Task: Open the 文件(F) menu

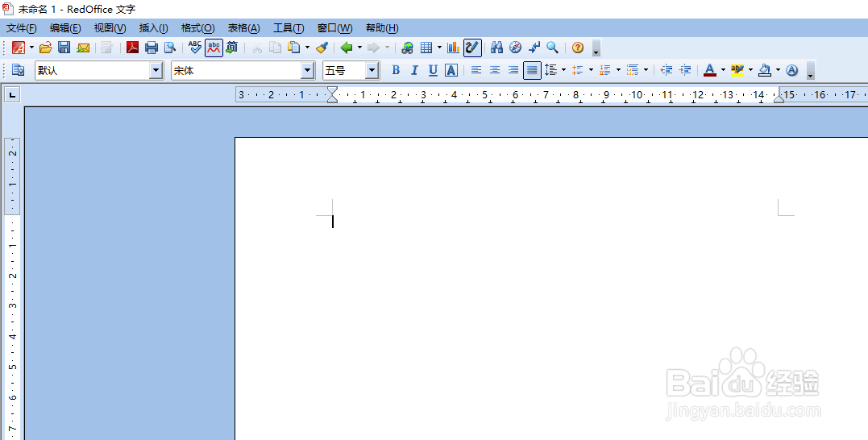Action: point(22,28)
